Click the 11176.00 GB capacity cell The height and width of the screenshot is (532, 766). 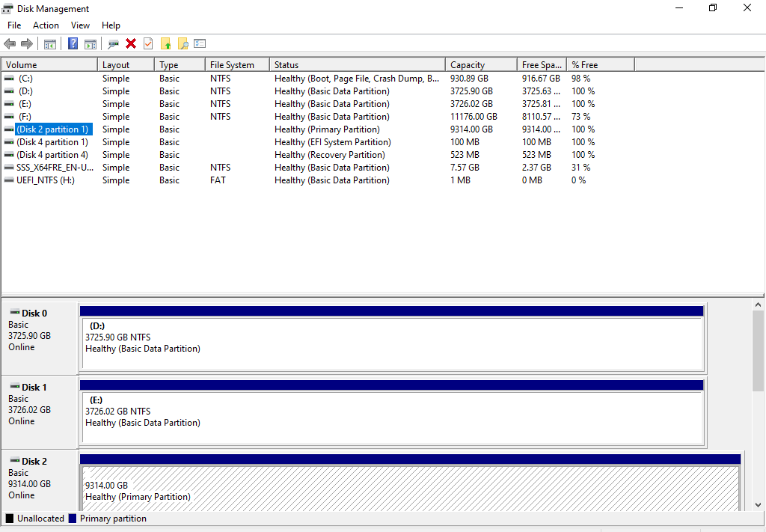[x=474, y=116]
